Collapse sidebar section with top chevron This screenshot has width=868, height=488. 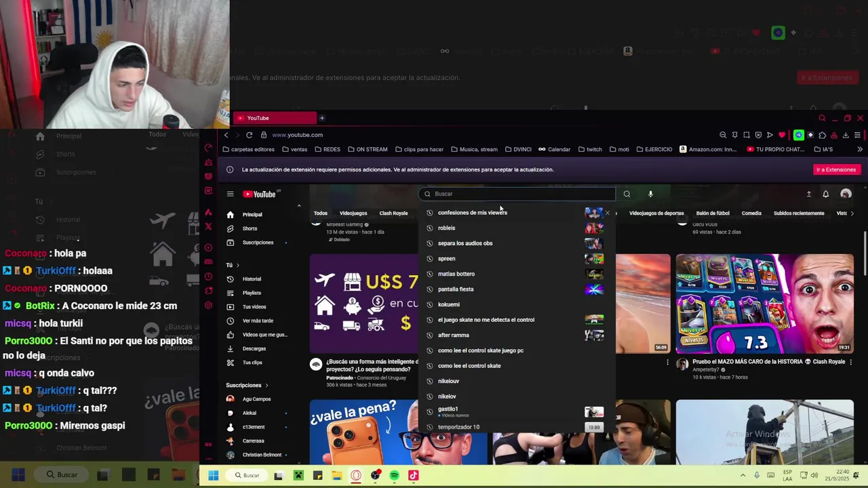coord(298,206)
